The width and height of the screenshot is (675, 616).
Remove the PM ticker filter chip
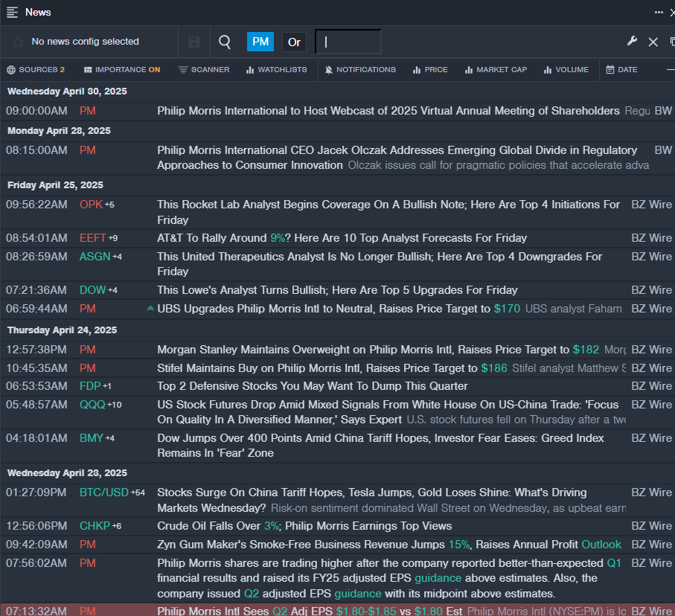(260, 42)
